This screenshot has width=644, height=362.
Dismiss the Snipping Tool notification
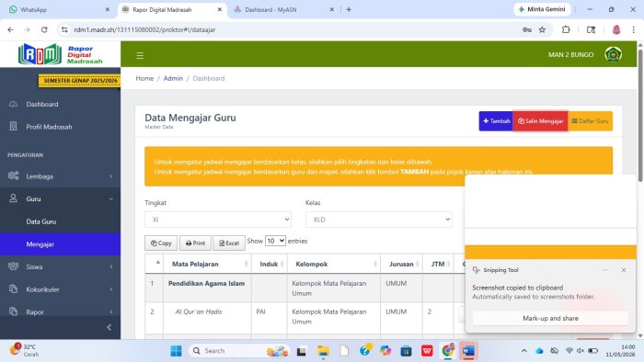coord(624,270)
